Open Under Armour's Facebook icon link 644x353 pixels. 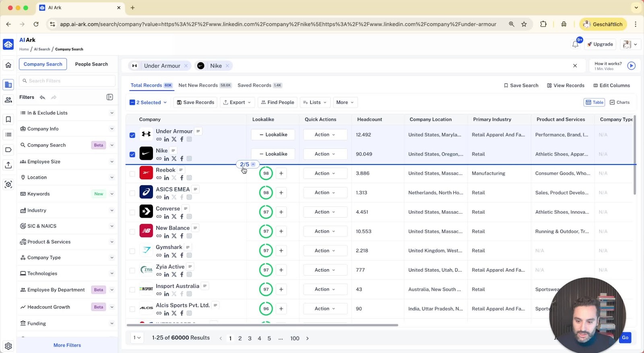(x=182, y=139)
